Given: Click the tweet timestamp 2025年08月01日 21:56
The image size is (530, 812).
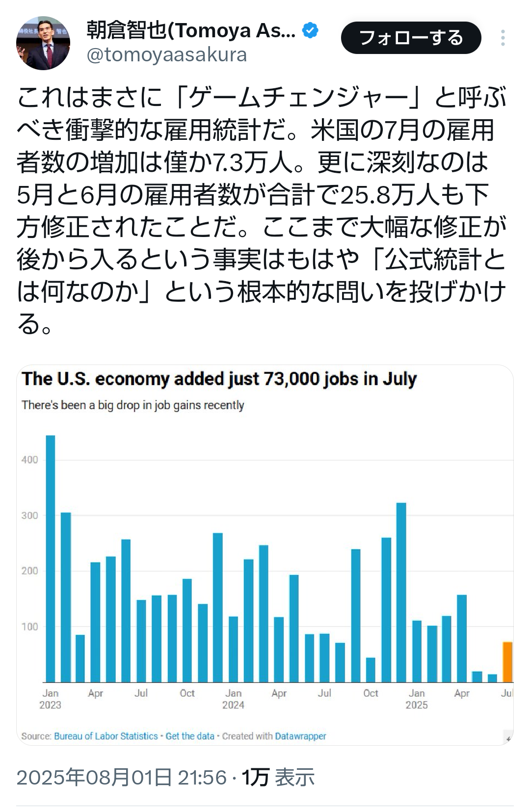Looking at the screenshot, I should point(122,778).
